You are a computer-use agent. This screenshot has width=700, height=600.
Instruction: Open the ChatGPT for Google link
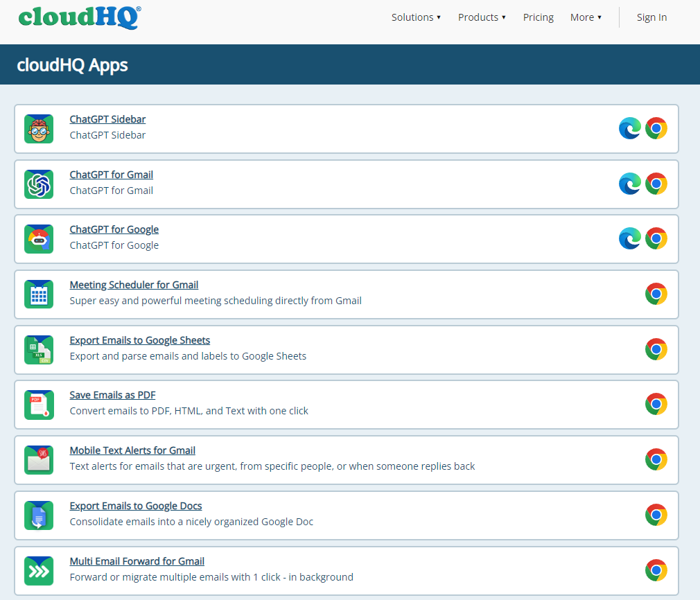click(x=114, y=229)
